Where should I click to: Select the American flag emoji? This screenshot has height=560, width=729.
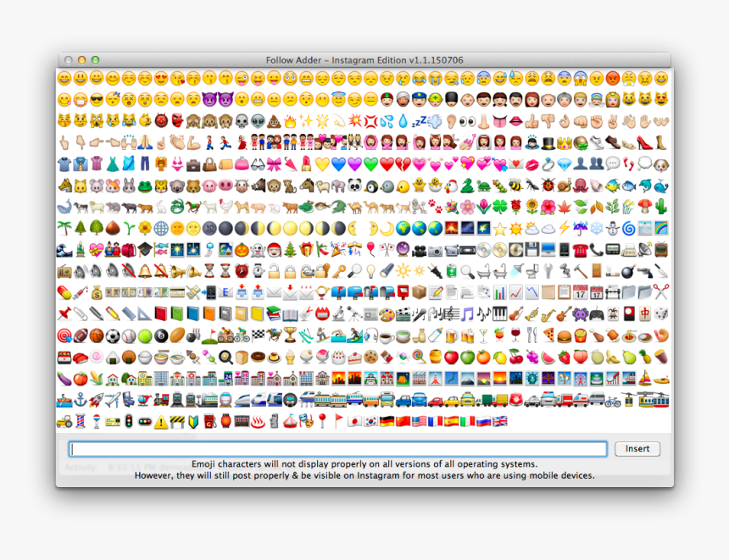(420, 421)
